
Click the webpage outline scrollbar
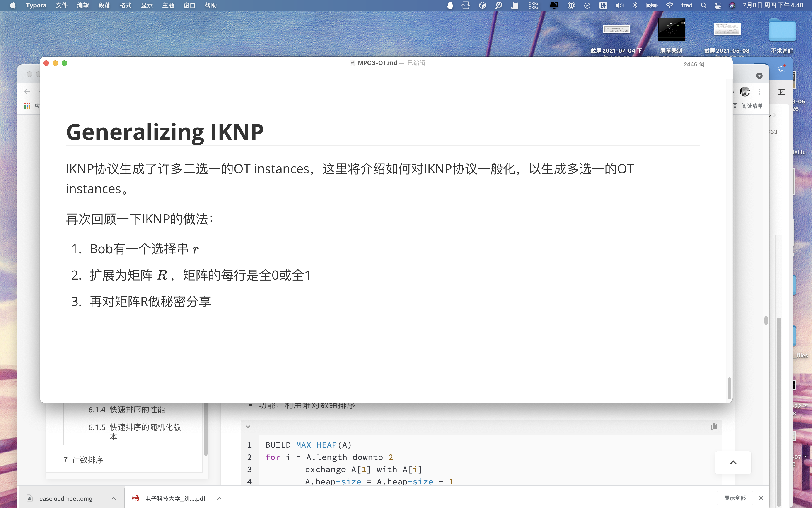pyautogui.click(x=206, y=429)
